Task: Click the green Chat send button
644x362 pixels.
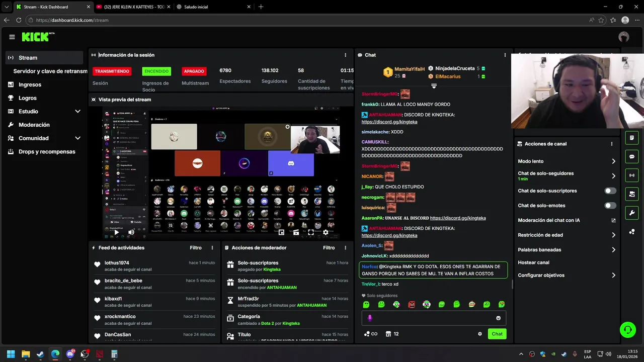Action: pyautogui.click(x=497, y=334)
